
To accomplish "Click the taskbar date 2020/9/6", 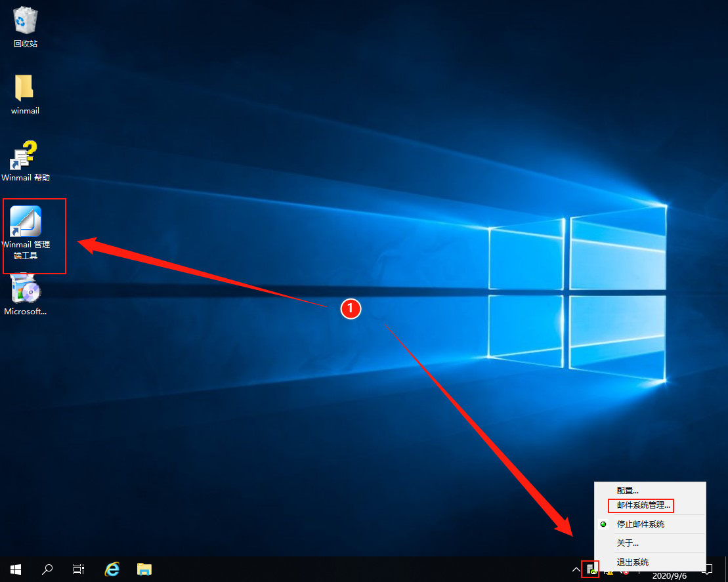I will point(669,576).
